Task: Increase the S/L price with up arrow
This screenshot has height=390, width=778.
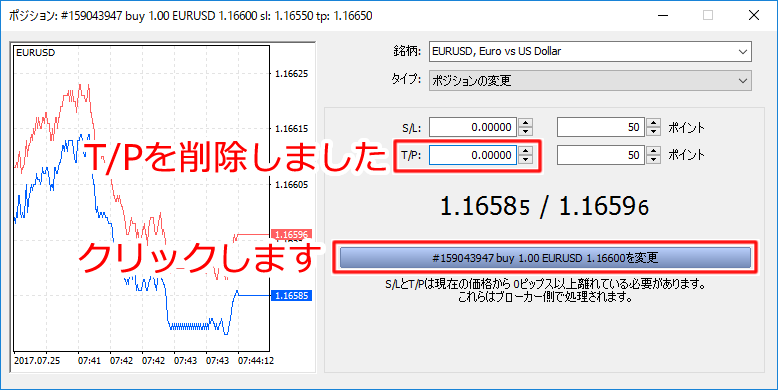Action: click(x=525, y=123)
